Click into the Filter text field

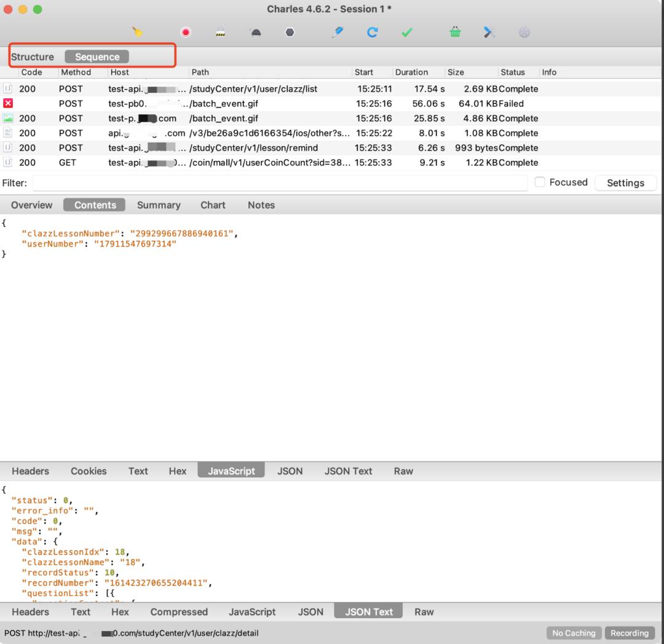[x=280, y=183]
